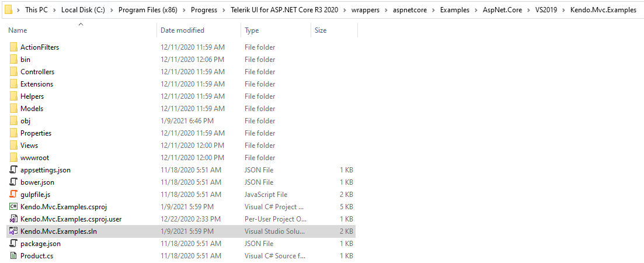Click the Kendo.Mvc.Examples.sln Visual Studio solution icon
The height and width of the screenshot is (263, 644).
click(13, 231)
